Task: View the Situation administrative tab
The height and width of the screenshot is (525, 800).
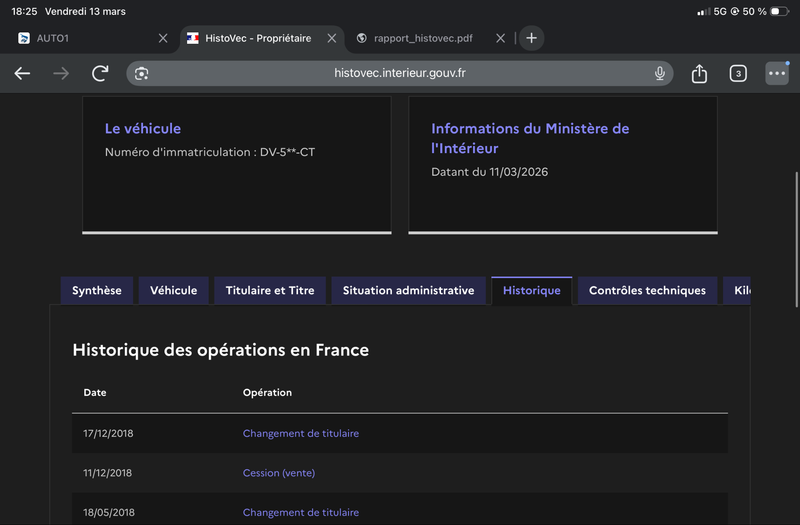Action: pos(408,291)
